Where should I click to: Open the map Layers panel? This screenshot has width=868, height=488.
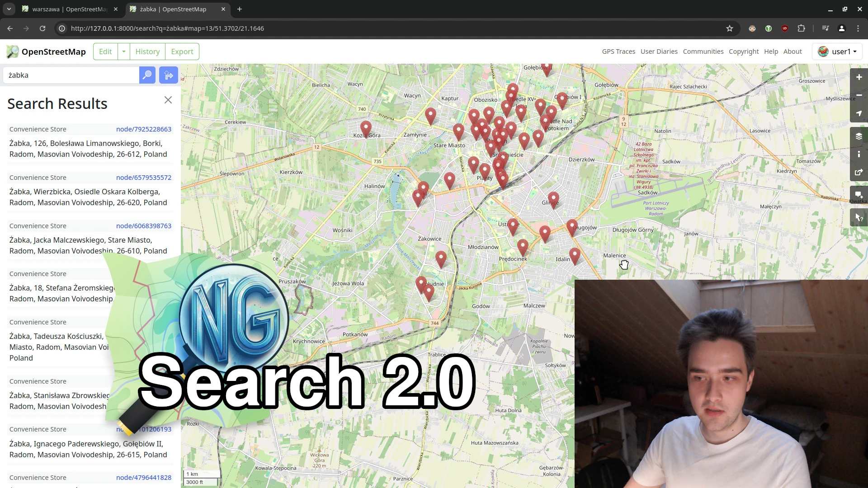tap(859, 136)
